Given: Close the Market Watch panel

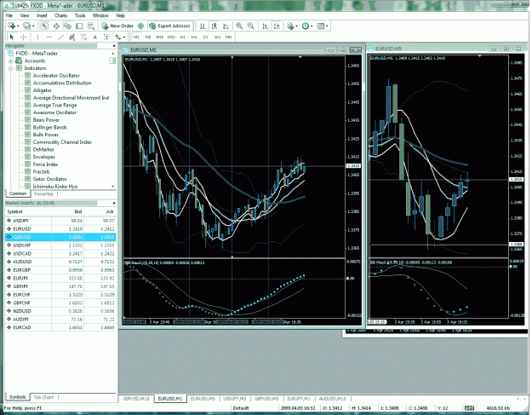Looking at the screenshot, I should pyautogui.click(x=114, y=203).
